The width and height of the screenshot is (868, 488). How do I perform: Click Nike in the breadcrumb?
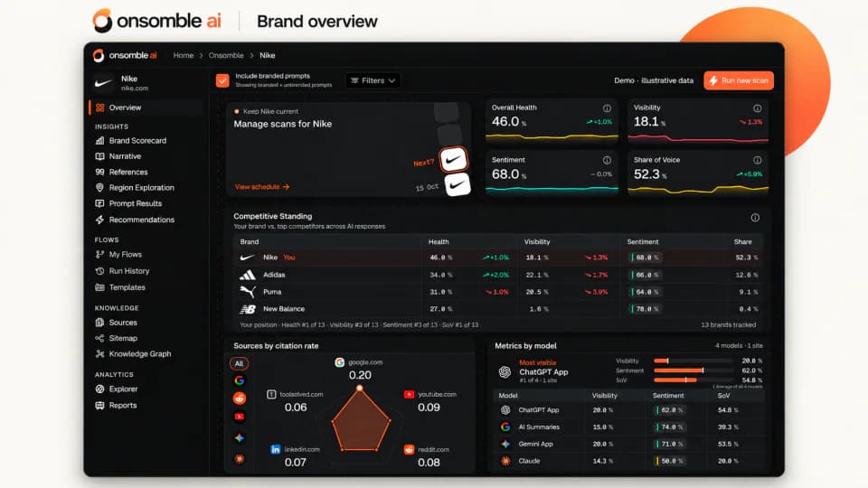(268, 55)
